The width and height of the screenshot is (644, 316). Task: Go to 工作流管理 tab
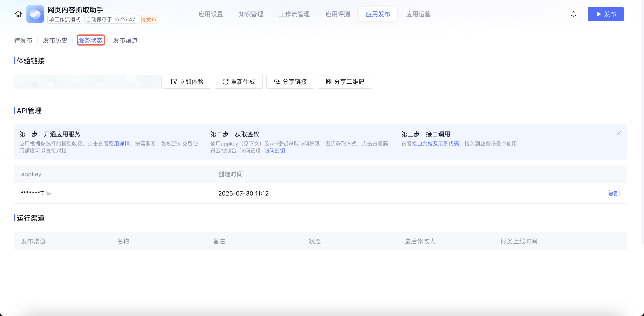click(x=294, y=14)
